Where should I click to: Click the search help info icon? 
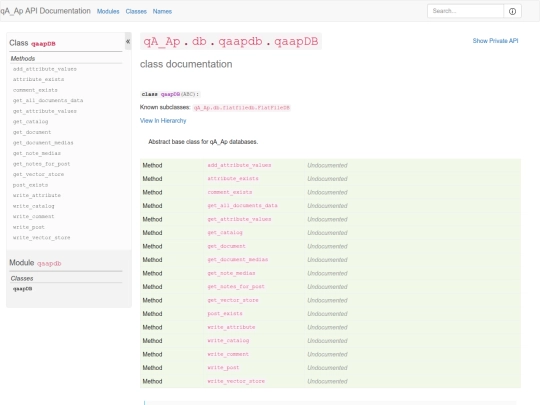coord(512,11)
